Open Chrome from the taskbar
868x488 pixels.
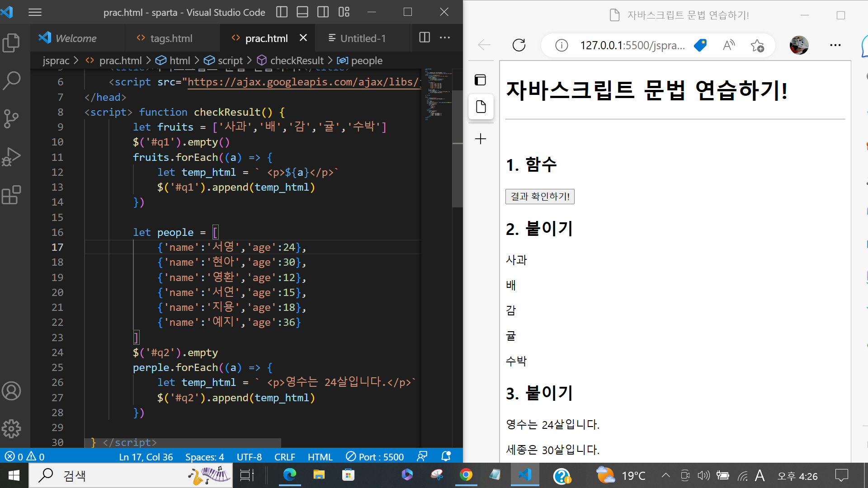tap(466, 475)
